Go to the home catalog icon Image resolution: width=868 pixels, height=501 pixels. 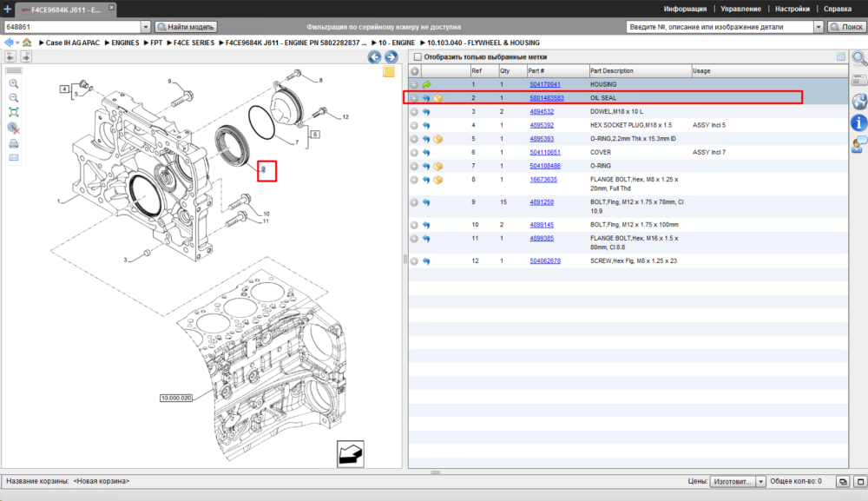[27, 43]
